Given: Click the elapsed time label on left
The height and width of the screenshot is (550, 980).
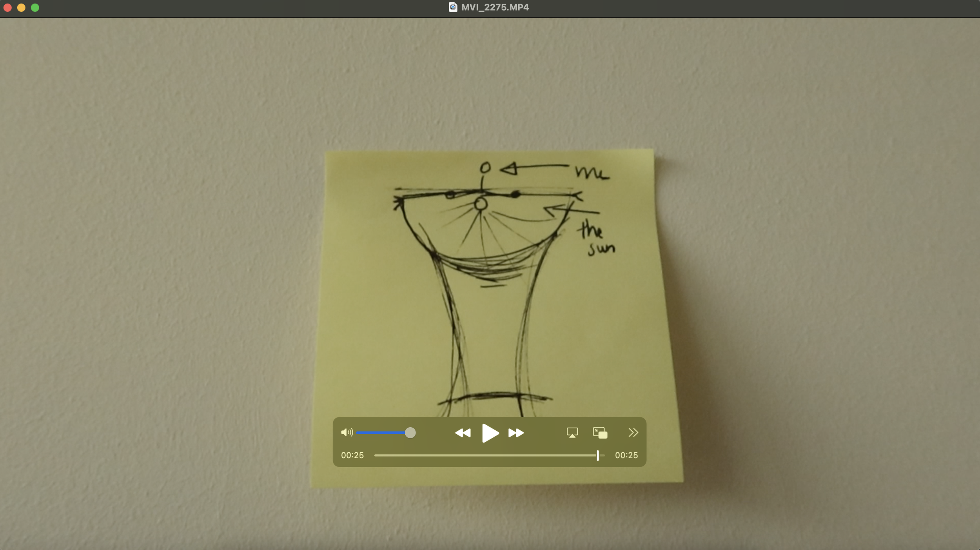Looking at the screenshot, I should (352, 455).
